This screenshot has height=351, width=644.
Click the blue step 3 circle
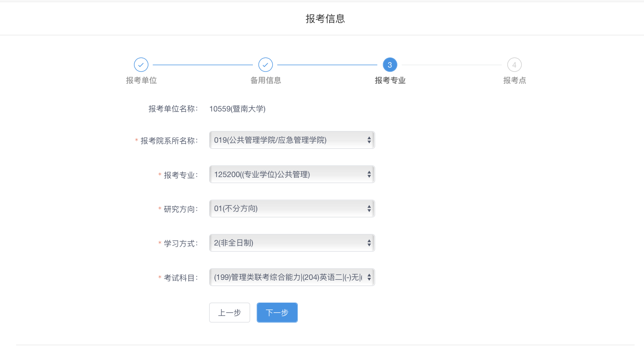click(390, 65)
